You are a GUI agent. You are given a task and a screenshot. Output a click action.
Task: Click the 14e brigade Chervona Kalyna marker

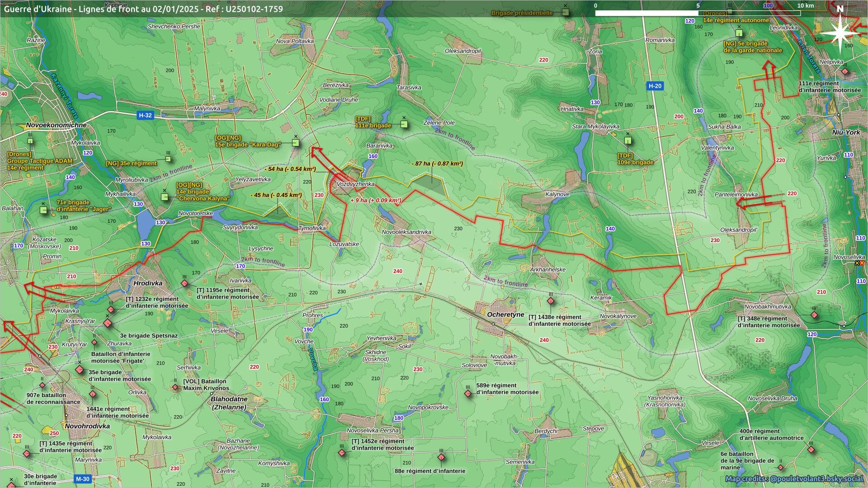click(x=165, y=197)
